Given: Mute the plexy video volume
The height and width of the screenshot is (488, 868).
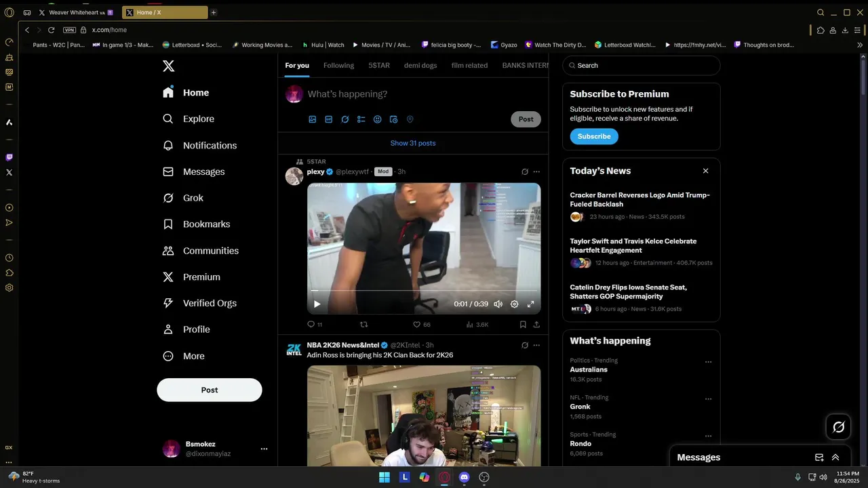Looking at the screenshot, I should click(498, 304).
